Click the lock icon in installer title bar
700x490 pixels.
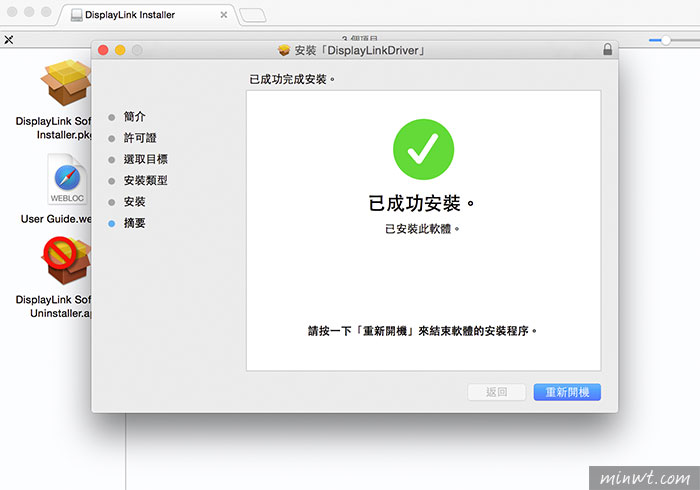[x=608, y=49]
